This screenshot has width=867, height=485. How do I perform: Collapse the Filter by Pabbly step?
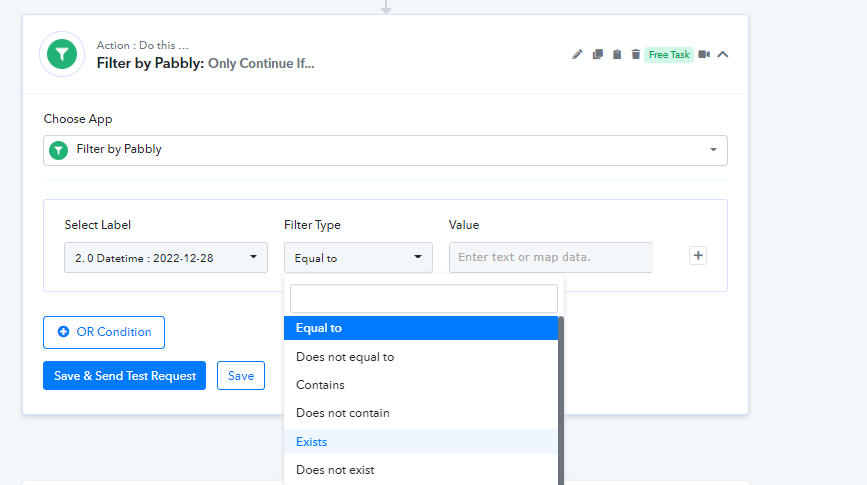[723, 54]
